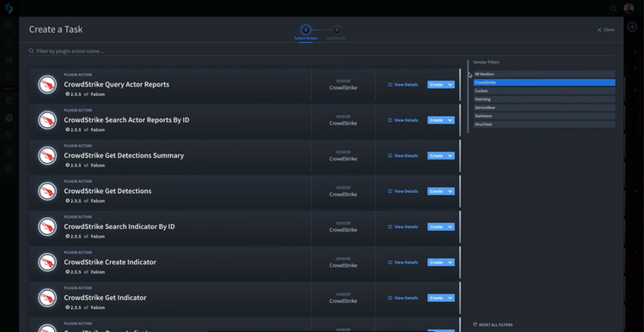Select the All Vendors filter
The image size is (644, 332).
544,75
